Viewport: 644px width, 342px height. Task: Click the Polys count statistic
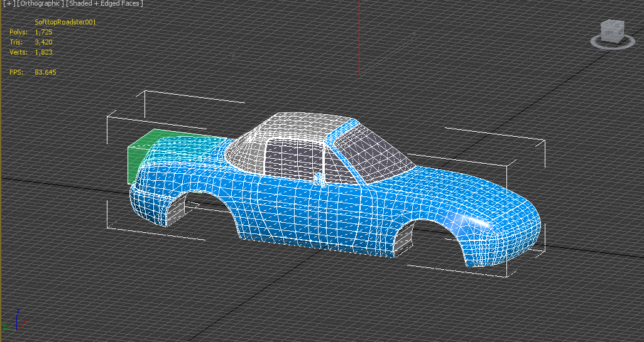tap(43, 32)
